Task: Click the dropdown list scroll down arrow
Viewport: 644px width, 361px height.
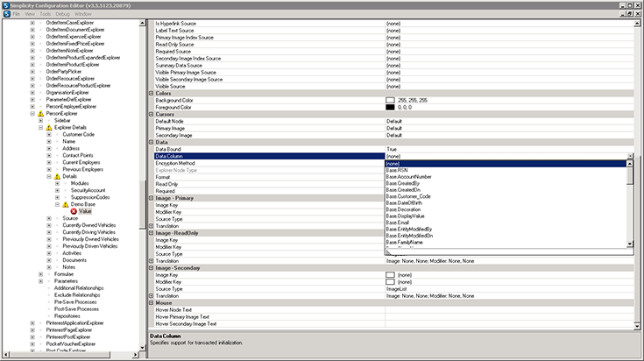Action: click(x=630, y=244)
